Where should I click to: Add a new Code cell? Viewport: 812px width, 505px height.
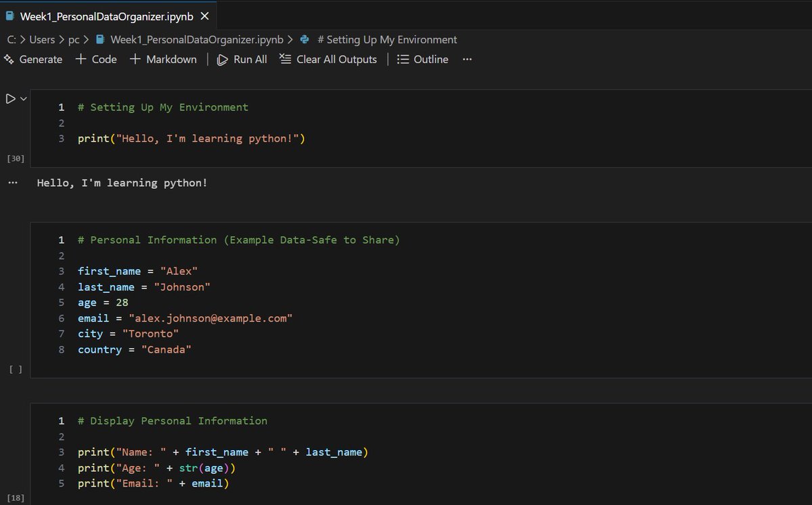coord(96,60)
